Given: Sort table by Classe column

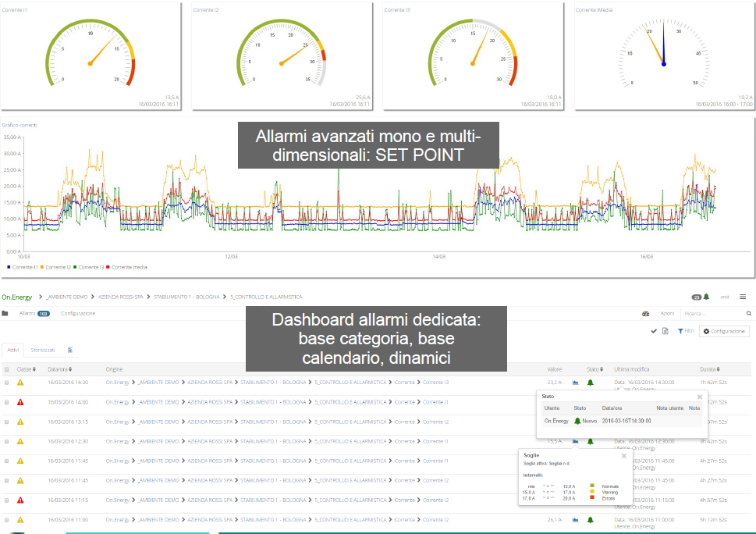Looking at the screenshot, I should pos(26,369).
